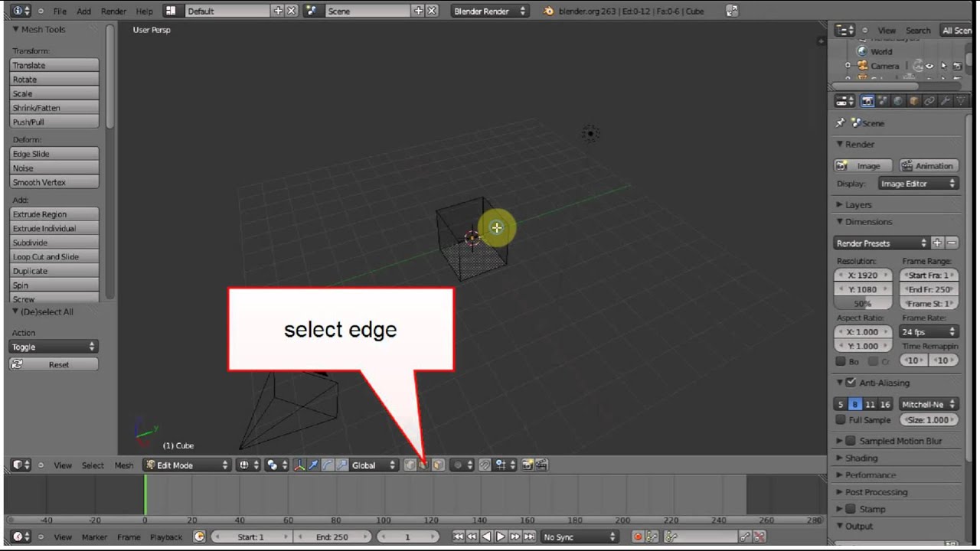
Task: Click the timeline editor type clock icon
Action: pyautogui.click(x=21, y=536)
